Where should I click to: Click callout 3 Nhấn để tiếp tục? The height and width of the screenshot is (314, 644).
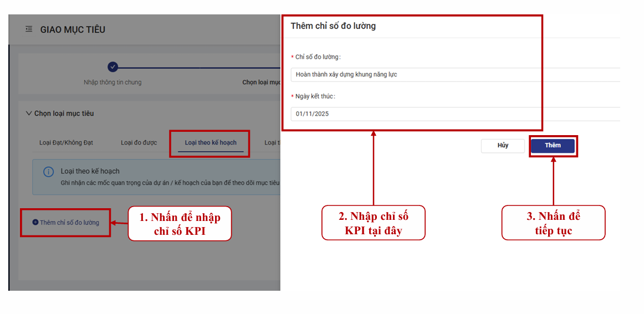[553, 223]
